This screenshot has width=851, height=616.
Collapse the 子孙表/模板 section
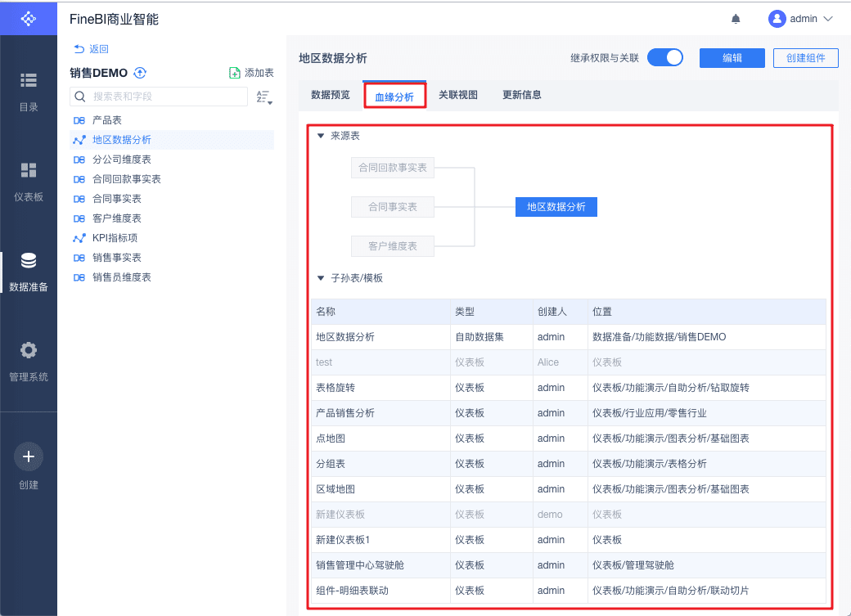point(321,278)
